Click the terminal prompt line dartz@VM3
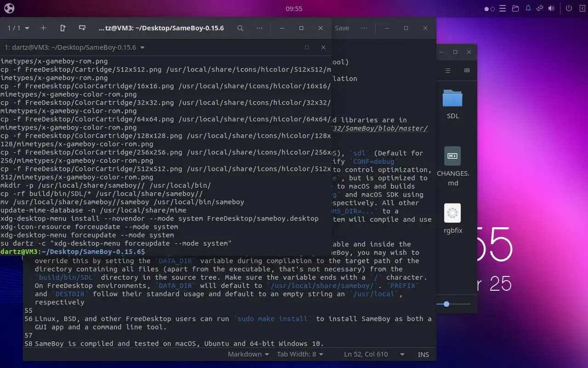 [x=73, y=252]
